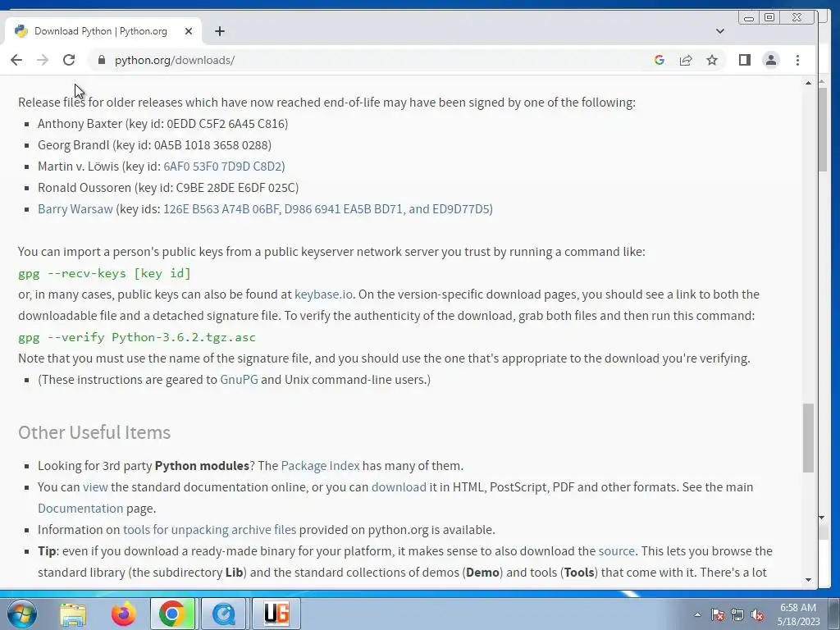Click the Georg Brandl key id line
840x630 pixels.
point(154,145)
